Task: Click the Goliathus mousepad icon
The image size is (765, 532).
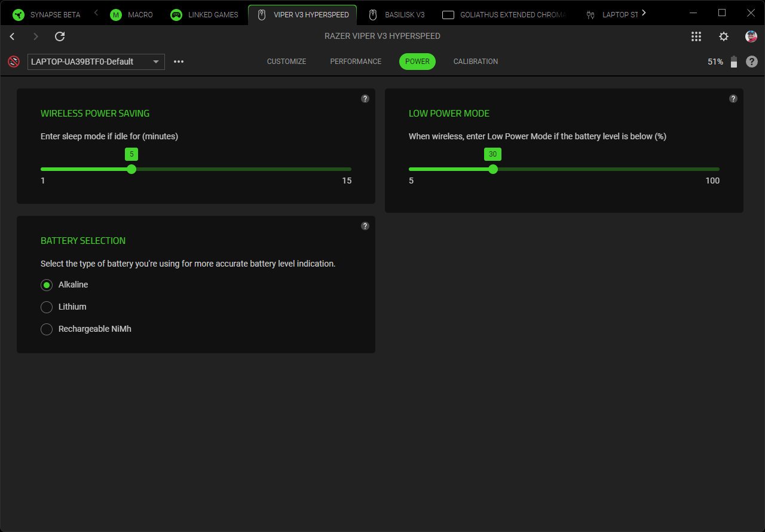Action: [448, 15]
